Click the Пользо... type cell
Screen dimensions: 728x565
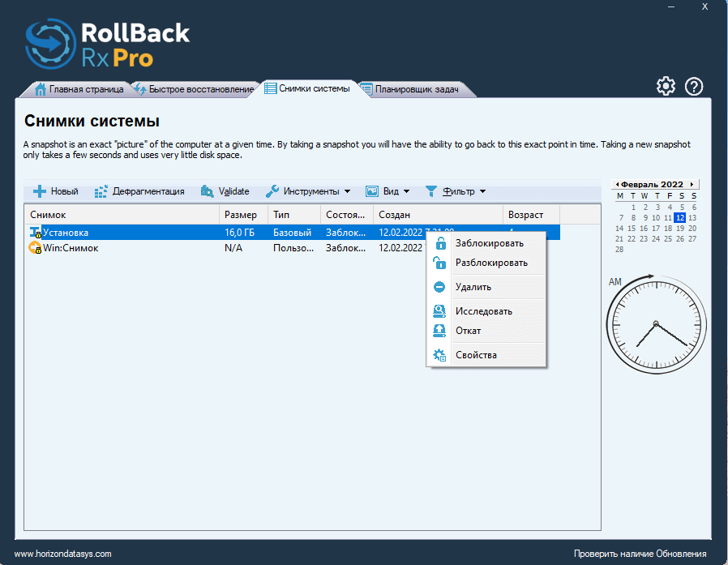point(293,248)
